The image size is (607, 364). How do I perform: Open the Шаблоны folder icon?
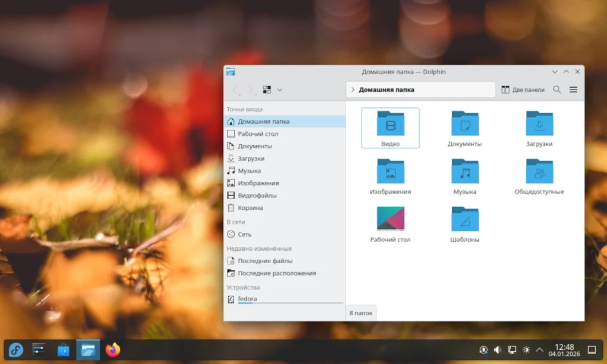tap(465, 219)
